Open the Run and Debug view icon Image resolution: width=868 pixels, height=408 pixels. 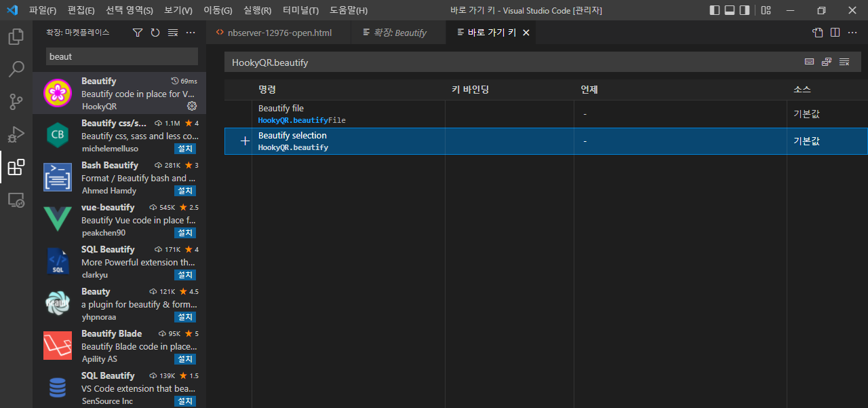click(16, 134)
